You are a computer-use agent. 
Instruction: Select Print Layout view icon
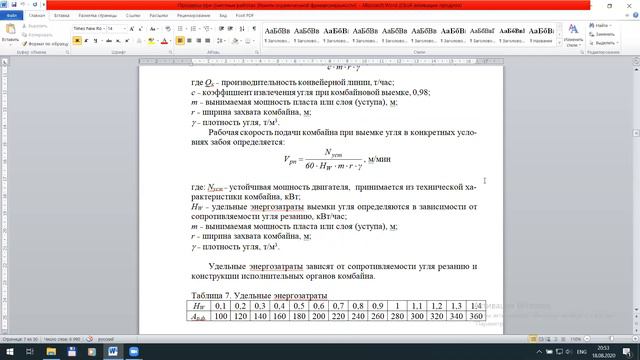click(x=533, y=339)
